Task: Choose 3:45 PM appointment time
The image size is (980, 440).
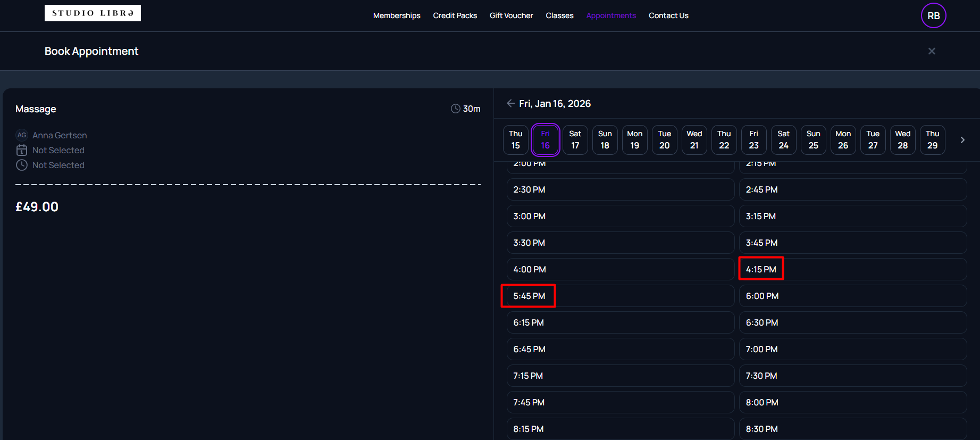Action: click(853, 243)
